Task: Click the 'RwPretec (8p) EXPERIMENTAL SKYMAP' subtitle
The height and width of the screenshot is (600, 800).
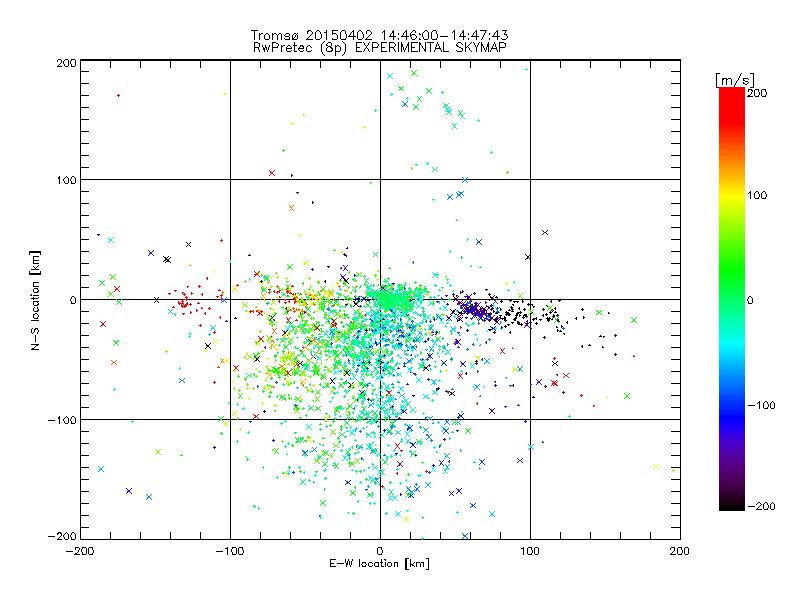Action: pos(380,47)
